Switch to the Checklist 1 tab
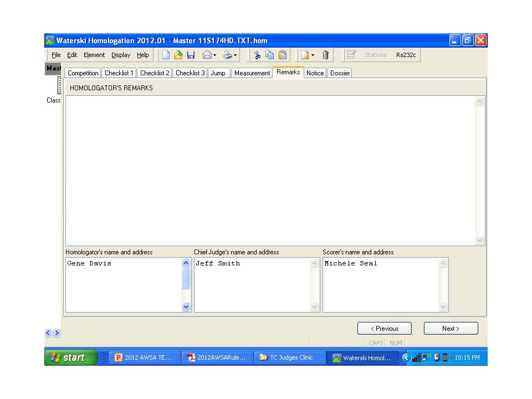The image size is (532, 399). point(119,73)
